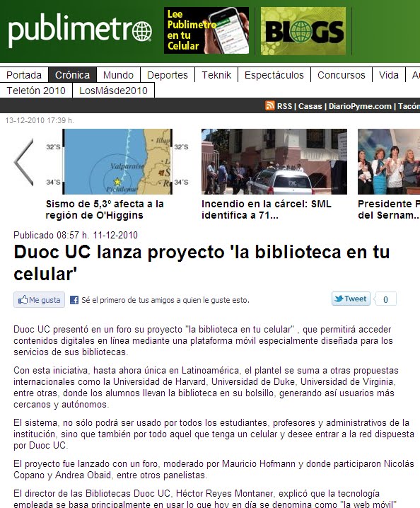Open the 'Presidente... del Sernam' headline
Image resolution: width=420 pixels, height=508 pixels.
pyautogui.click(x=389, y=209)
